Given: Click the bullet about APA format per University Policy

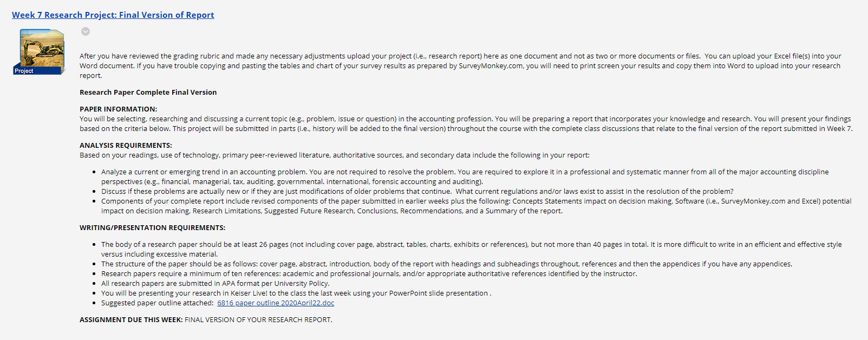Looking at the screenshot, I should tap(215, 284).
